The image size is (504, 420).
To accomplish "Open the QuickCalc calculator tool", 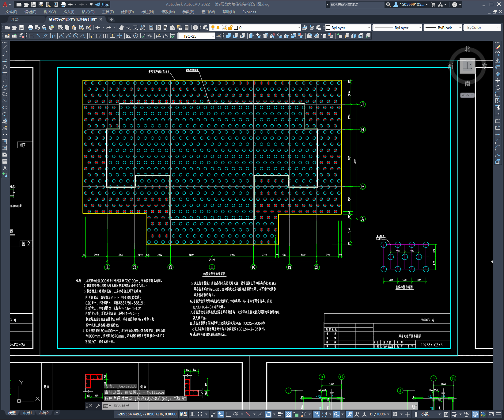I will (x=187, y=28).
